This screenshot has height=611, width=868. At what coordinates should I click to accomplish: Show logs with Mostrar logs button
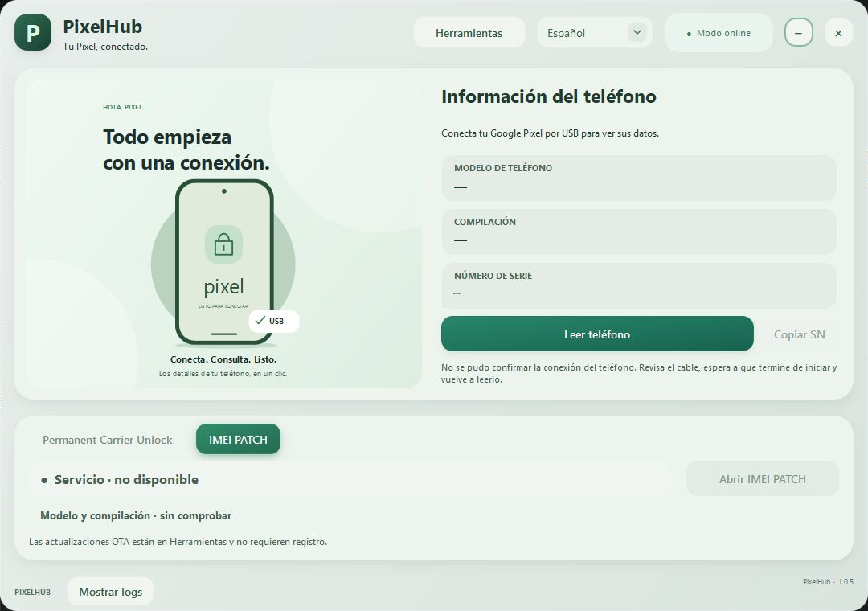coord(110,592)
